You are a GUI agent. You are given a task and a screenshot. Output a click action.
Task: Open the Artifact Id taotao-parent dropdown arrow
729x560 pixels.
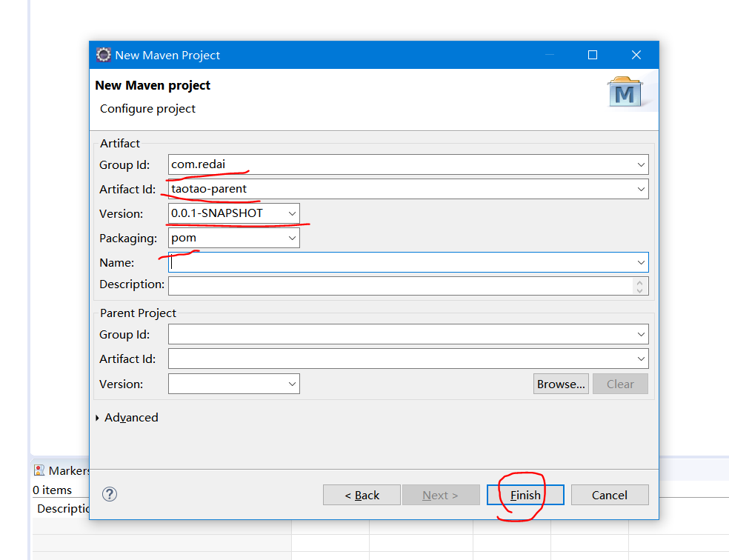coord(641,189)
